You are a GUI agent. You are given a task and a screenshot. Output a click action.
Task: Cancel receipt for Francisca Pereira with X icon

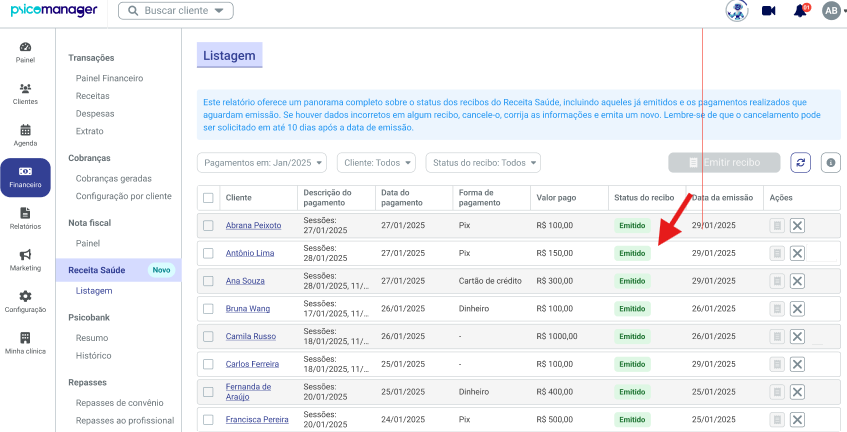click(797, 420)
